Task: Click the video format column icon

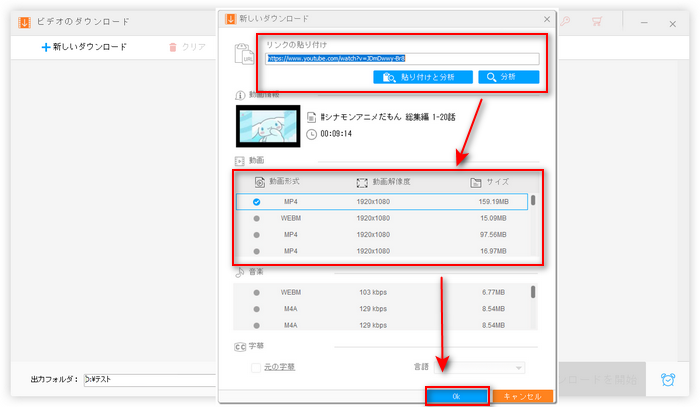Action: [260, 183]
